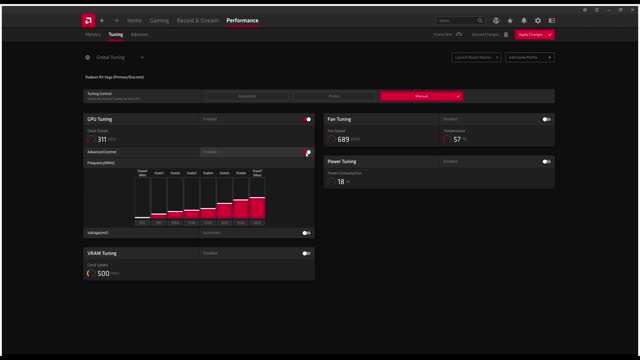Click State 0 frequency value field
This screenshot has height=360, width=640.
pyautogui.click(x=142, y=223)
